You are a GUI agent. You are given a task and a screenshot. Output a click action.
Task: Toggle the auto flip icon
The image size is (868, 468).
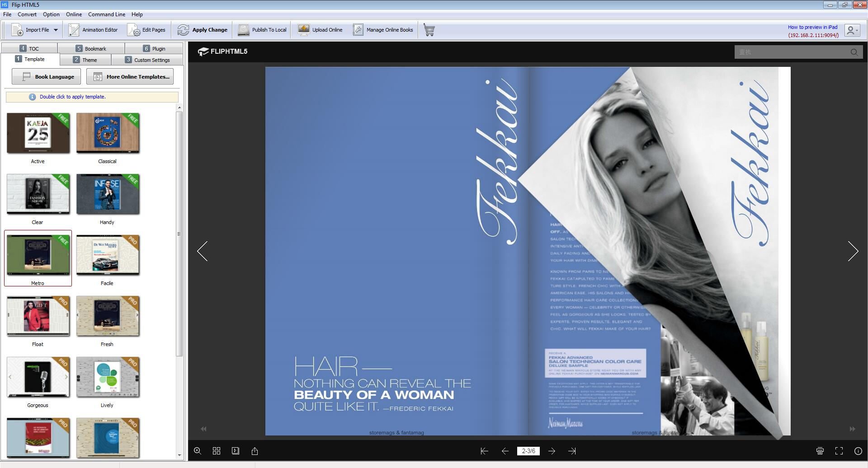236,451
